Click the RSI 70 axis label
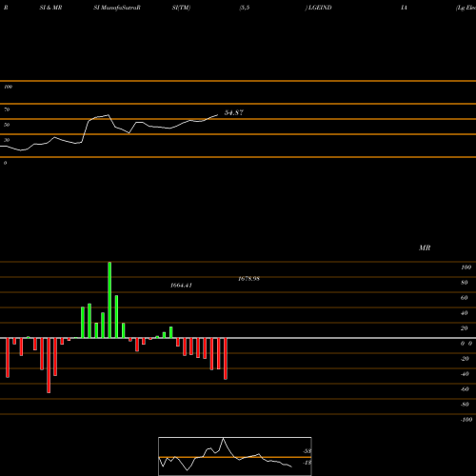Viewport: 476px width, 476px height. pos(7,109)
